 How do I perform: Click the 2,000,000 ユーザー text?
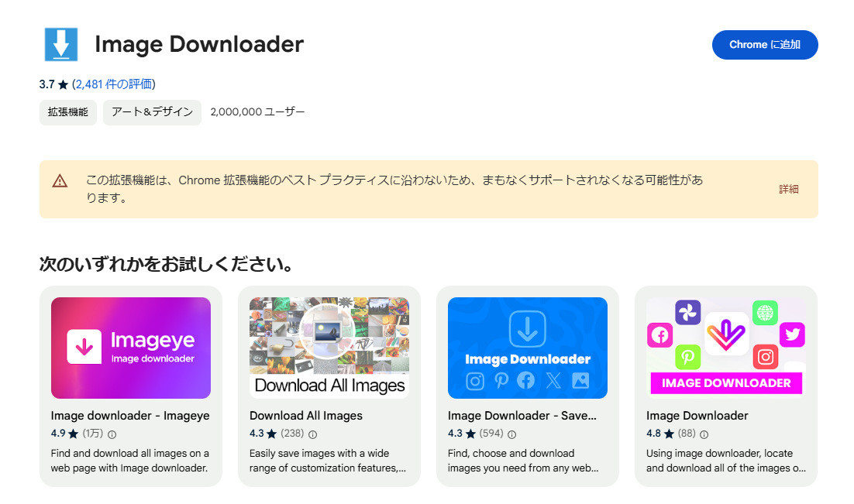257,112
